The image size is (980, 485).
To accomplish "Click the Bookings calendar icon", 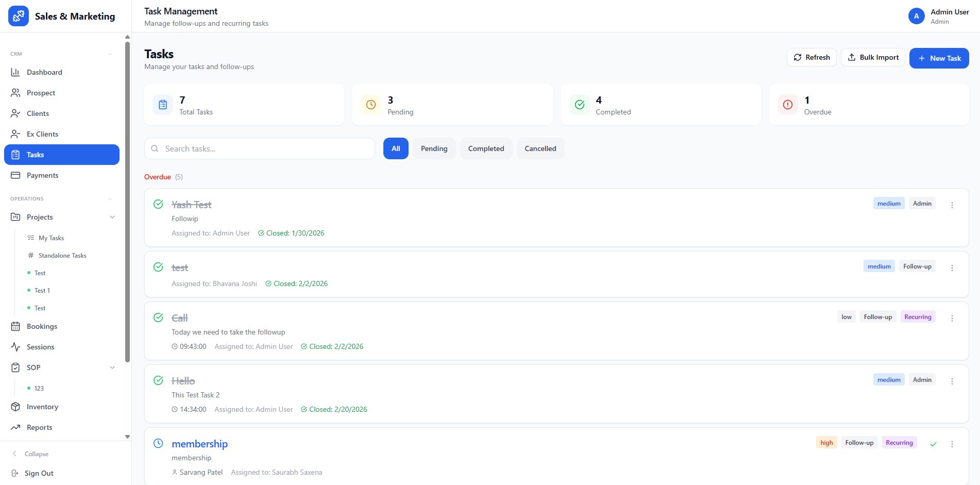I will (x=15, y=326).
